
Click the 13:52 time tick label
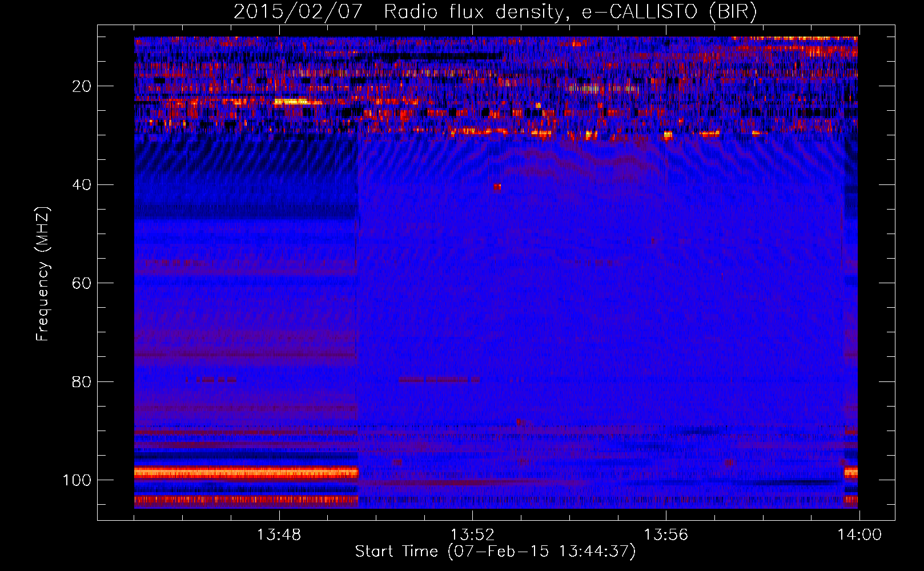[x=472, y=535]
